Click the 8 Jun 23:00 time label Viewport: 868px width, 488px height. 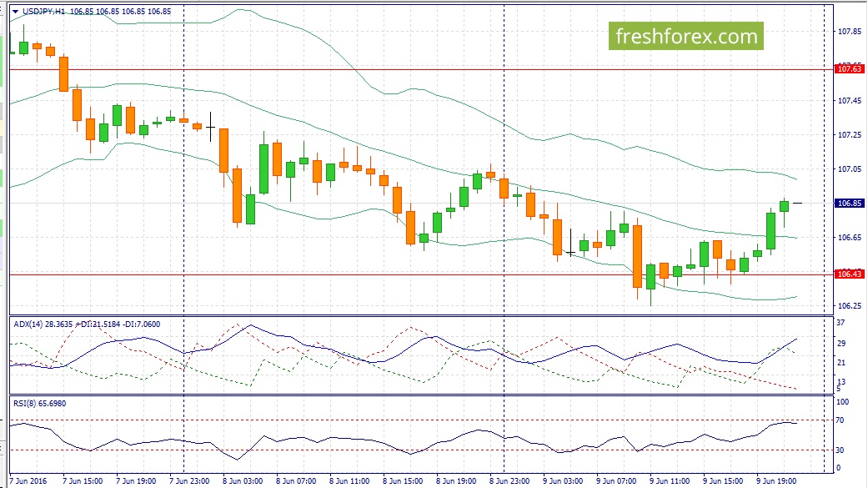point(509,480)
